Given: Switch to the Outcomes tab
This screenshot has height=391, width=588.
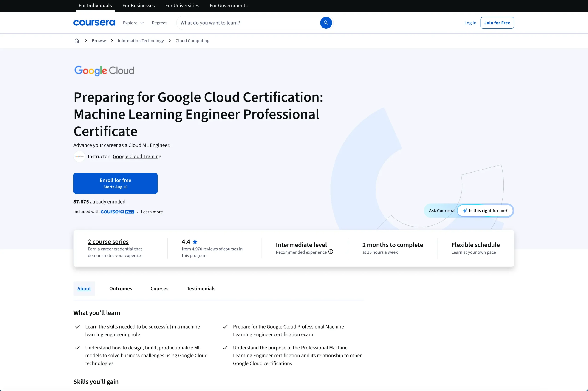Looking at the screenshot, I should coord(121,289).
